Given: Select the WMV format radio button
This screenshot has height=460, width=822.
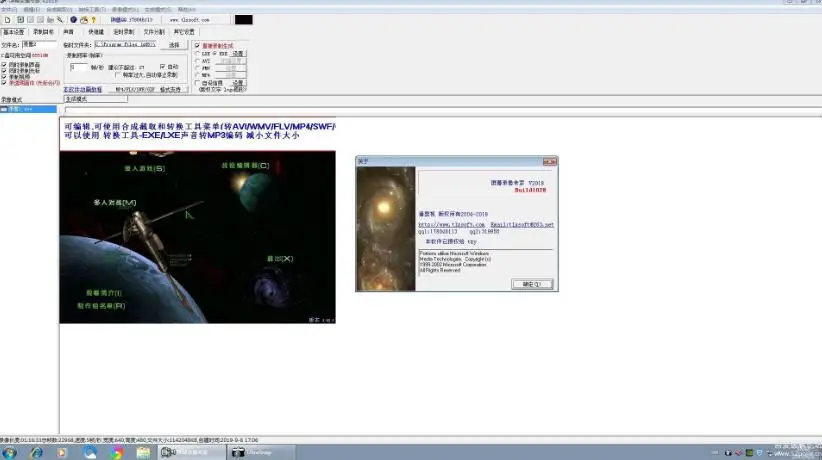Looking at the screenshot, I should tap(197, 68).
